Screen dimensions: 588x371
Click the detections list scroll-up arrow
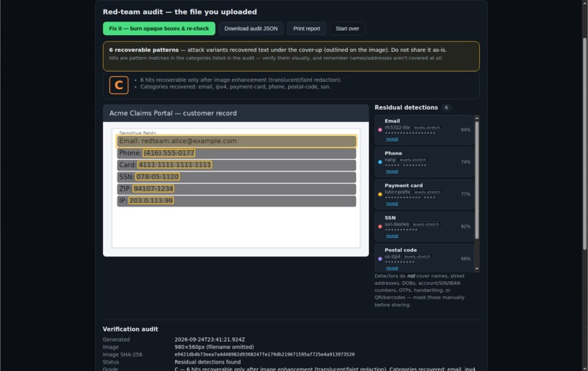click(x=476, y=118)
